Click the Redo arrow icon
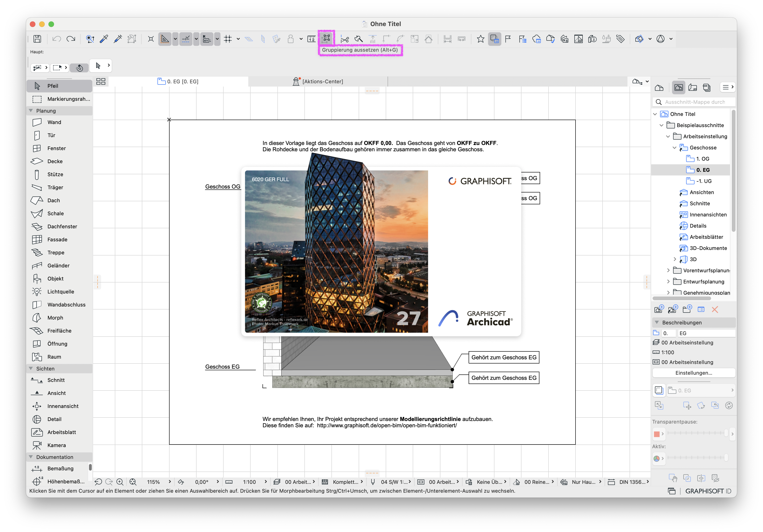 pos(71,39)
